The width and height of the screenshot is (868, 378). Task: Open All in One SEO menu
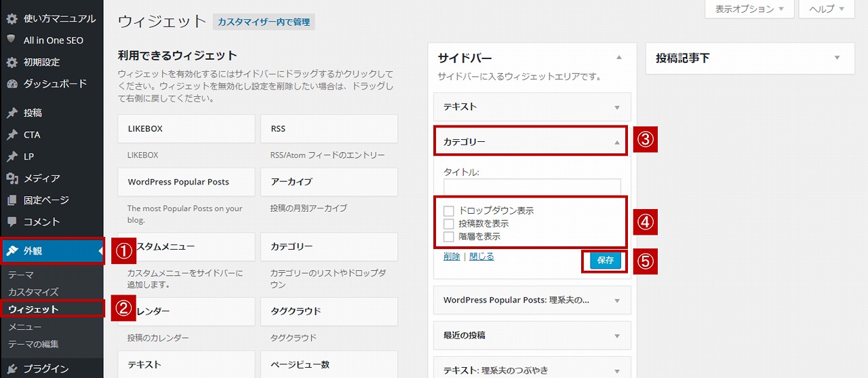(52, 40)
